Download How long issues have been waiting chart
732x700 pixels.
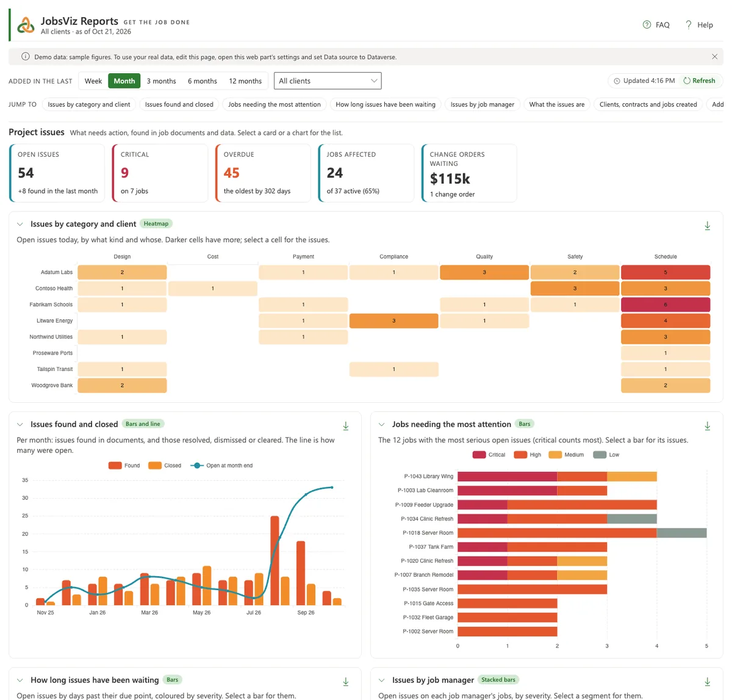tap(346, 682)
